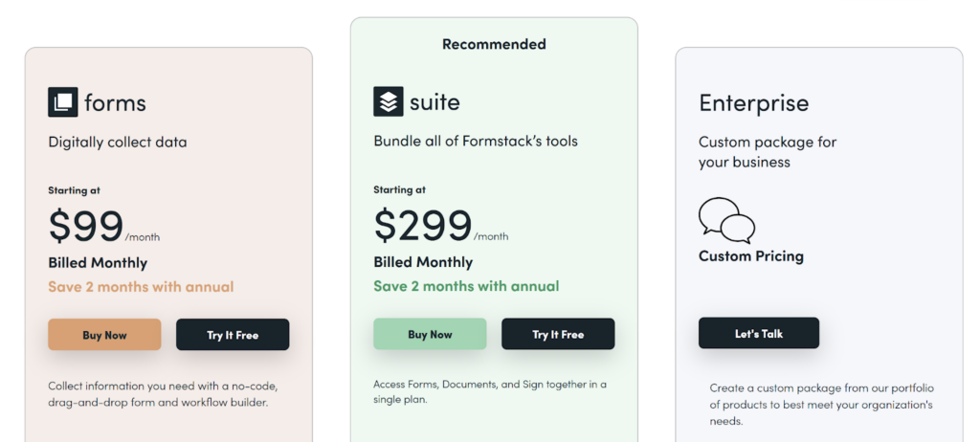Buy the Forms plan now

pos(104,335)
